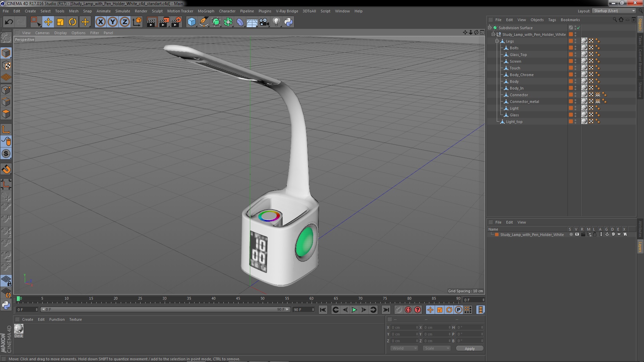This screenshot has width=644, height=362.
Task: Open viewport Cameras menu
Action: click(x=42, y=33)
